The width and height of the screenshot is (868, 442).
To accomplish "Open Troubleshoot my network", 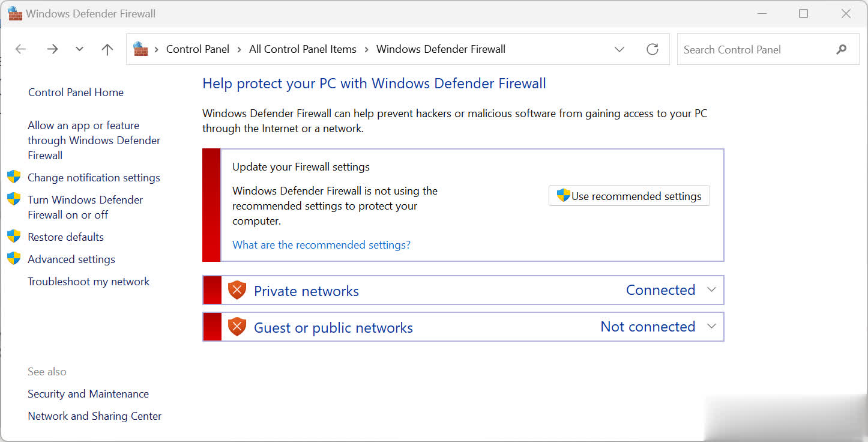I will pos(89,282).
